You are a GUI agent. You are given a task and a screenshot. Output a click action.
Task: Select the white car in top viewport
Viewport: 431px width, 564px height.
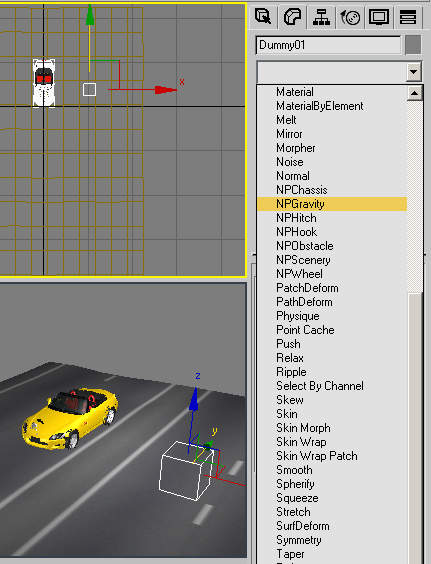coord(44,83)
